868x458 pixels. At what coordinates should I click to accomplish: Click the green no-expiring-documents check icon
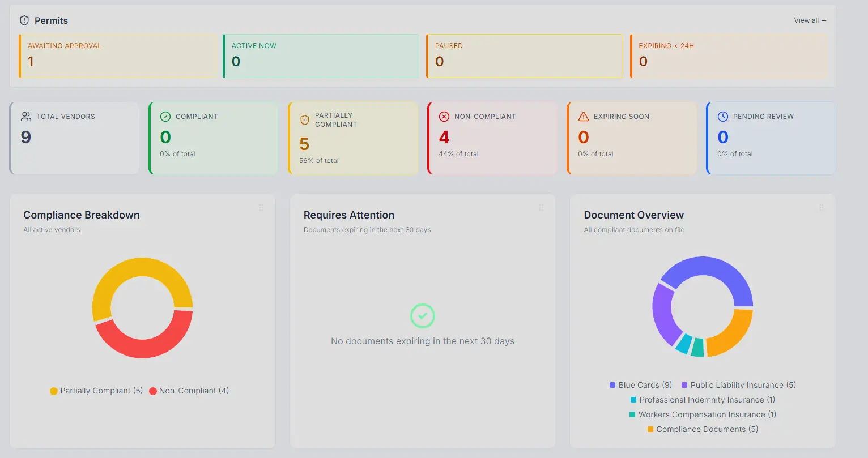(x=423, y=316)
